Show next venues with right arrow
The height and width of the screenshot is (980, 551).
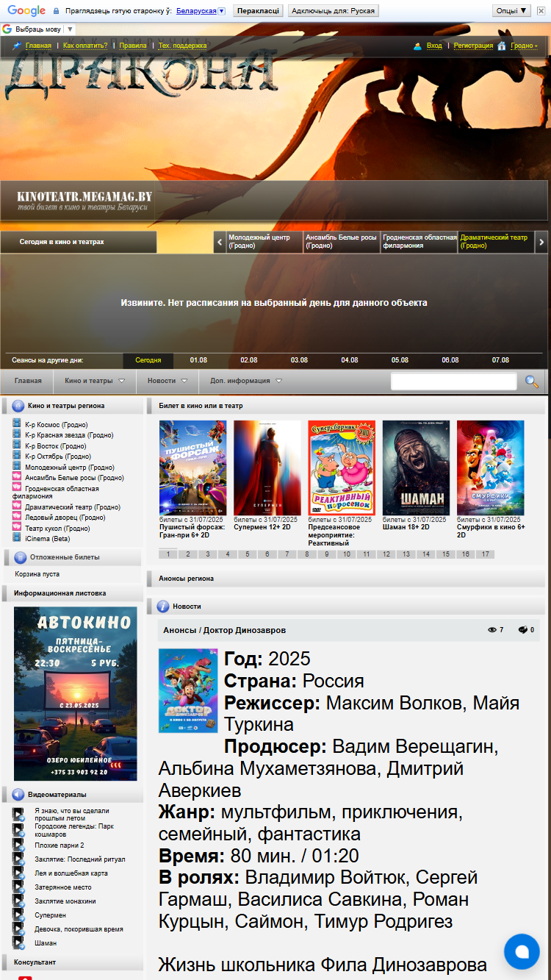[x=541, y=242]
